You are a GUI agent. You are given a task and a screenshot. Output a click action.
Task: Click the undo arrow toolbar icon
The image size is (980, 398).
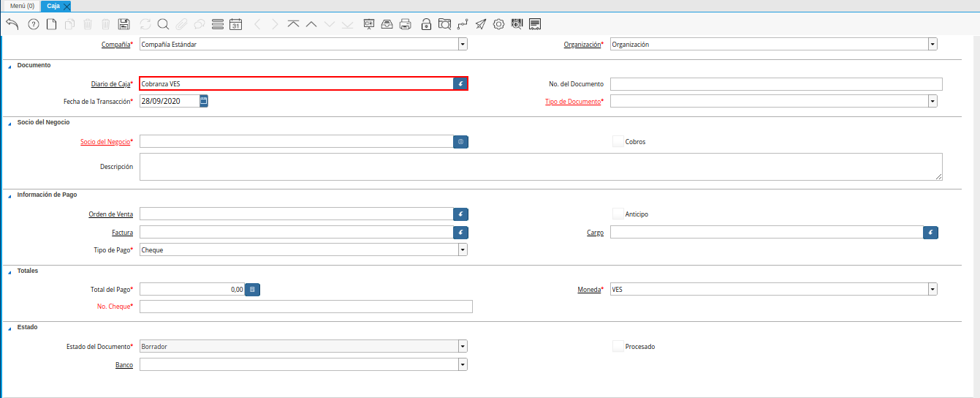tap(12, 24)
